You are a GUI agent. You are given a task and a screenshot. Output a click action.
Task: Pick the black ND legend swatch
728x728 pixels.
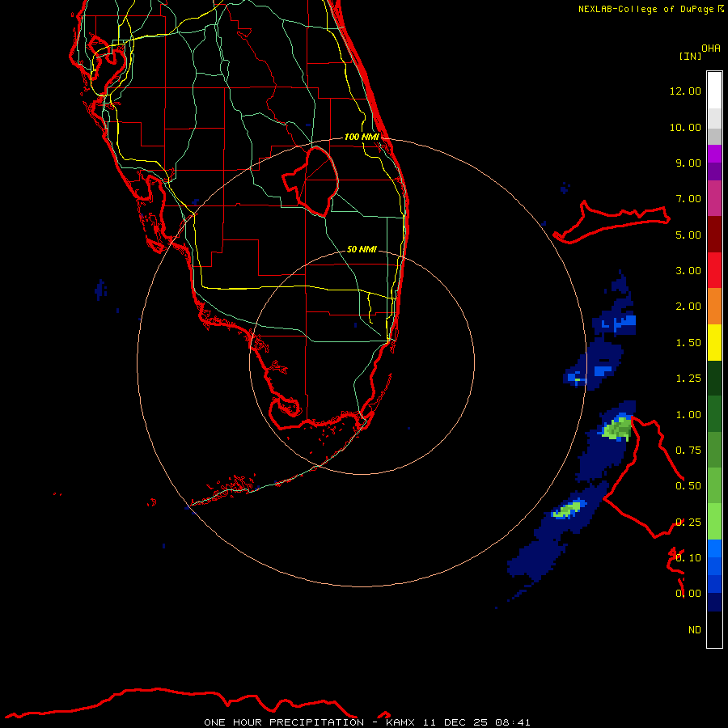714,629
